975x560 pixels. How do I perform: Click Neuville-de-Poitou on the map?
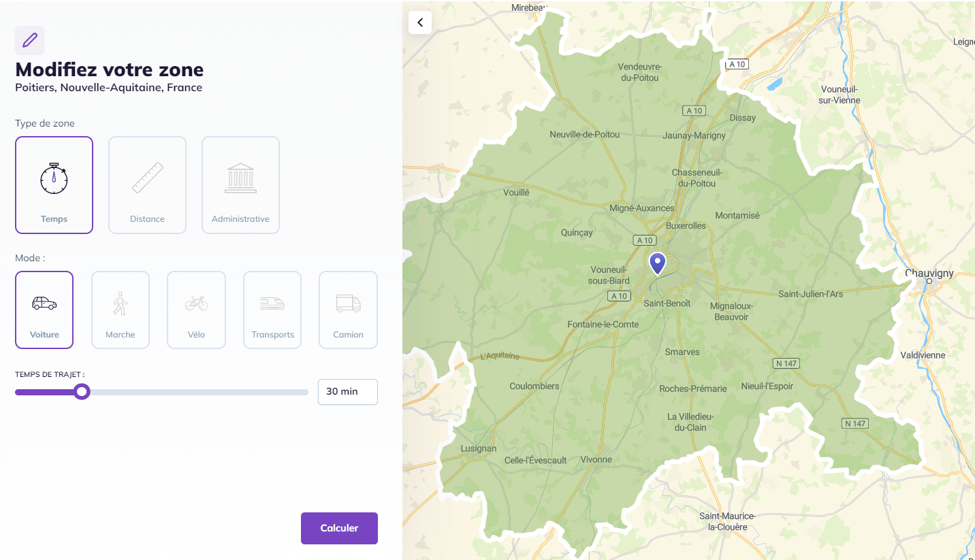coord(584,135)
